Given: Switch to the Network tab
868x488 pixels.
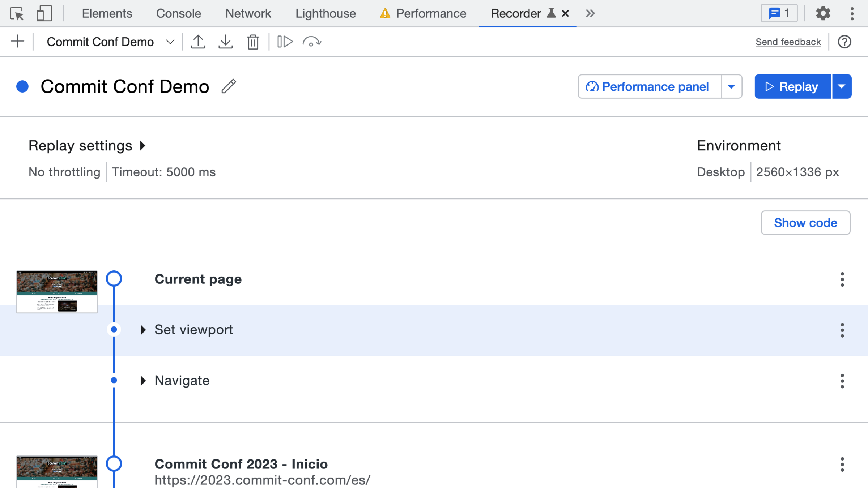Looking at the screenshot, I should pyautogui.click(x=248, y=14).
